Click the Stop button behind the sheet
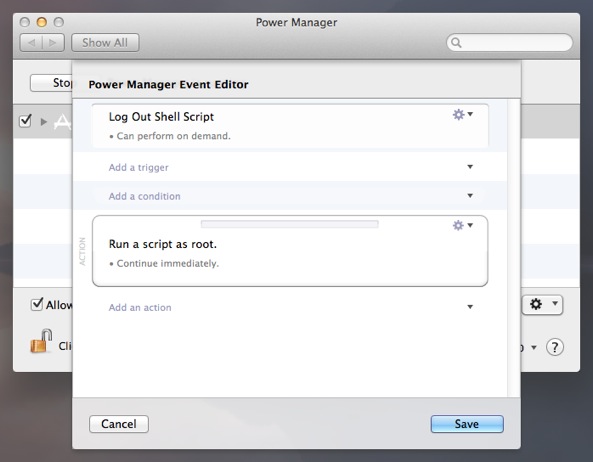The image size is (593, 462). tap(51, 83)
